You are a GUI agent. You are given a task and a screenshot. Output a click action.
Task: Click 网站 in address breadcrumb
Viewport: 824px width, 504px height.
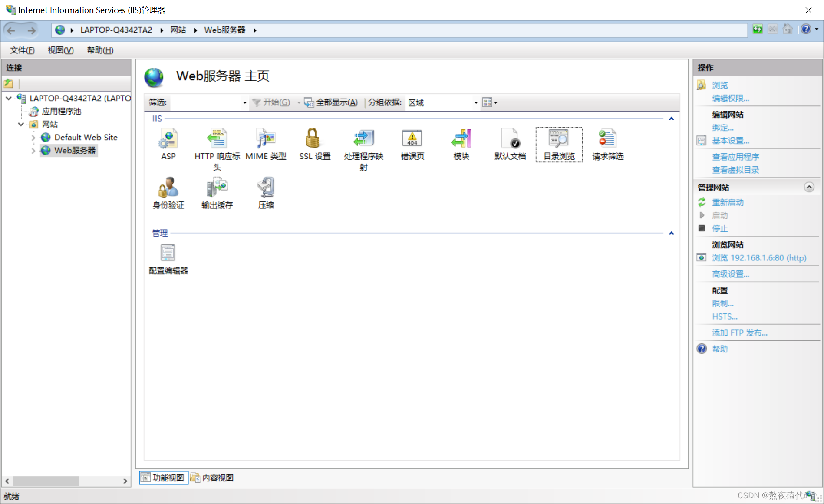tap(178, 30)
